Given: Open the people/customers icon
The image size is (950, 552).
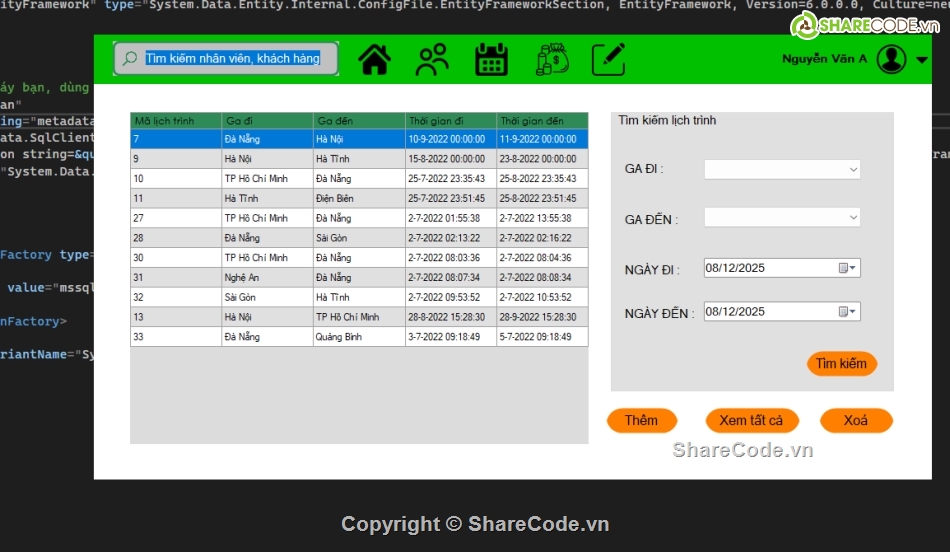Looking at the screenshot, I should point(432,60).
